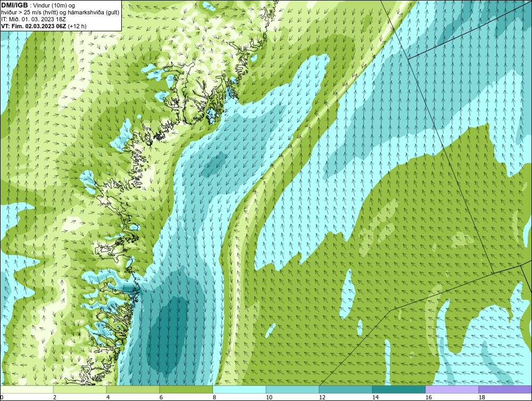Click the legend label '6'
Image resolution: width=532 pixels, height=401 pixels.
click(x=161, y=397)
